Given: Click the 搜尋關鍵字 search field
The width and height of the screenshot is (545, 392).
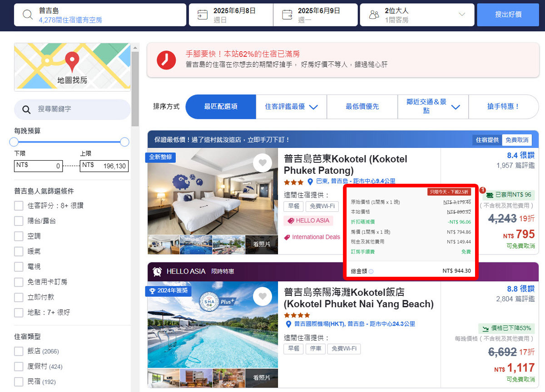Looking at the screenshot, I should (x=72, y=109).
